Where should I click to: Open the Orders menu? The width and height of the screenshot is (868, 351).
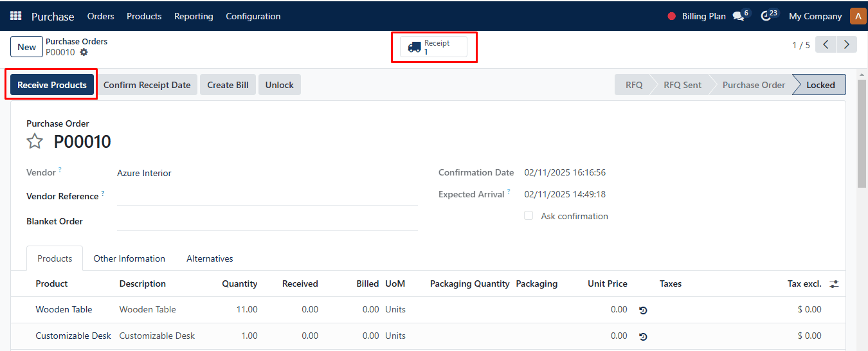pyautogui.click(x=100, y=16)
